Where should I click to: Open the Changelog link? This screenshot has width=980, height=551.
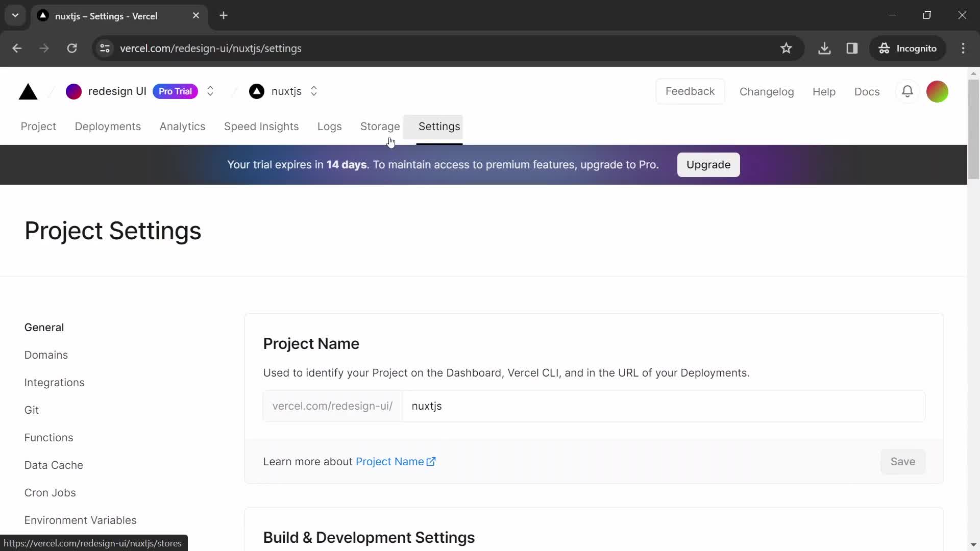767,92
